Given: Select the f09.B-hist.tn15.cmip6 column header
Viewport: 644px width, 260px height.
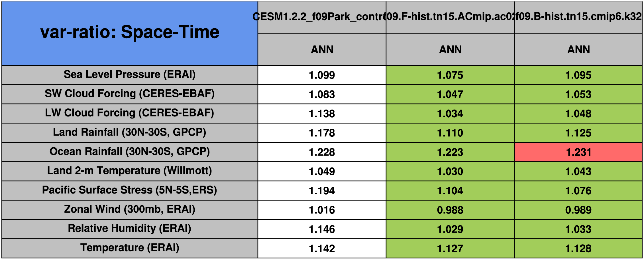Looking at the screenshot, I should (578, 17).
